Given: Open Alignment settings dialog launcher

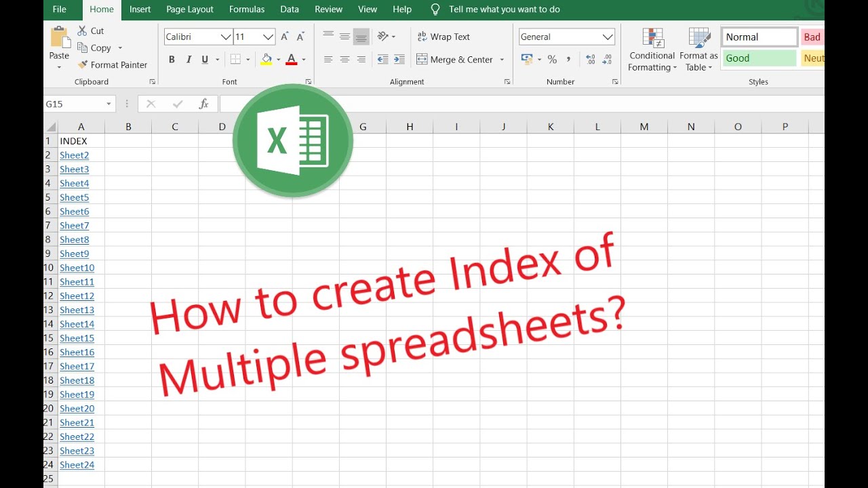Looking at the screenshot, I should click(507, 81).
